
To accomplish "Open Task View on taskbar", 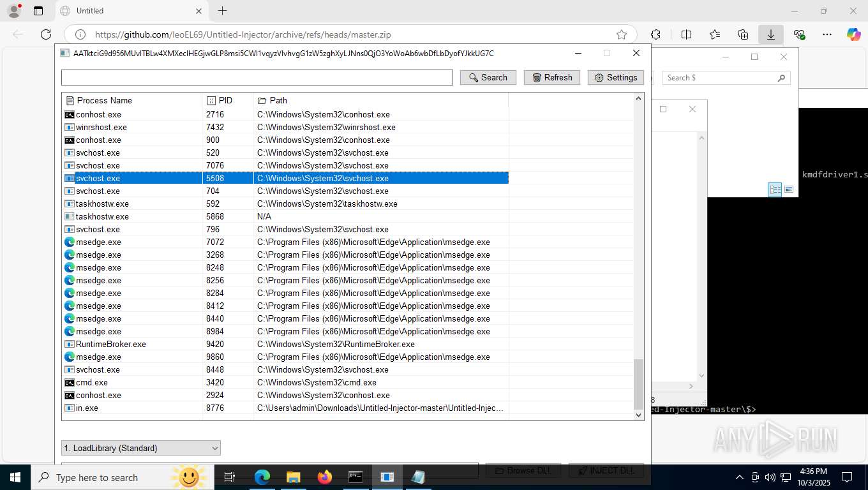I will (230, 477).
